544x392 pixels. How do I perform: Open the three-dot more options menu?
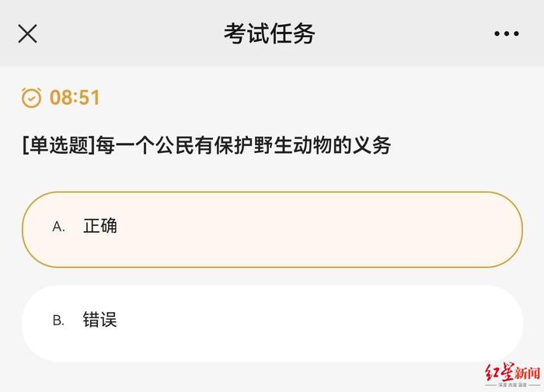(507, 33)
